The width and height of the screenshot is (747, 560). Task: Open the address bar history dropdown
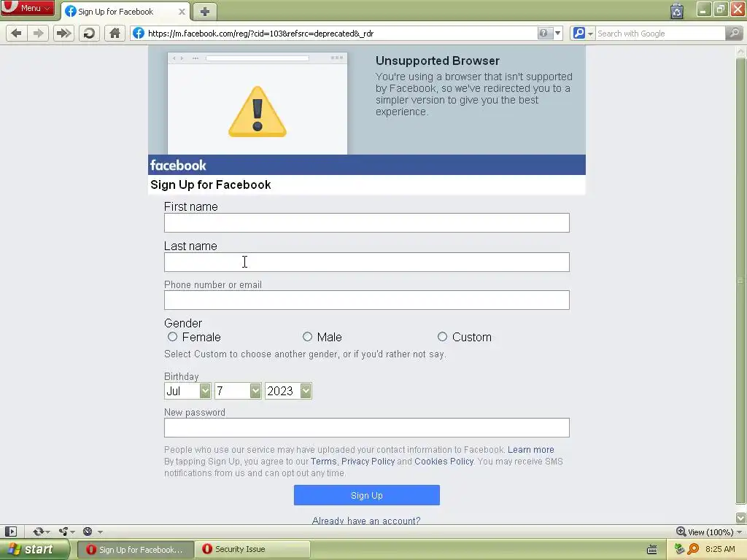point(557,34)
